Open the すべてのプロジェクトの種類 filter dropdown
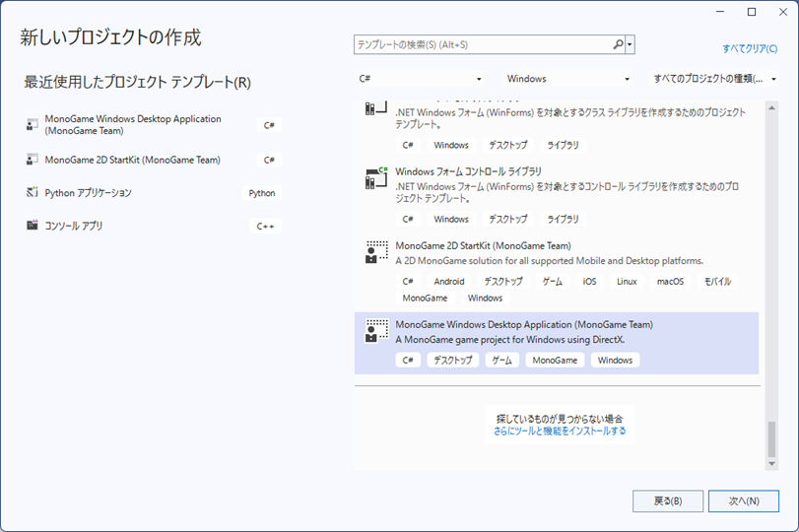The image size is (799, 532). coord(714,79)
